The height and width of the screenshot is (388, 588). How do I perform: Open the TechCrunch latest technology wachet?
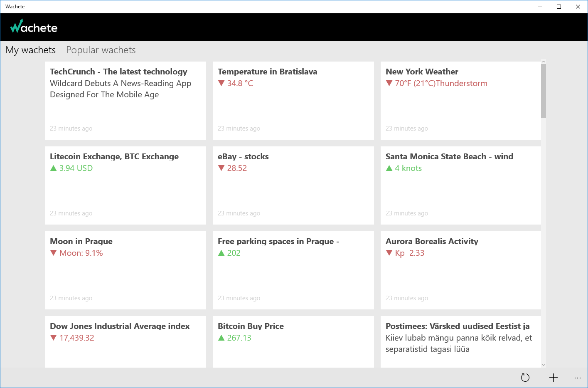point(125,101)
